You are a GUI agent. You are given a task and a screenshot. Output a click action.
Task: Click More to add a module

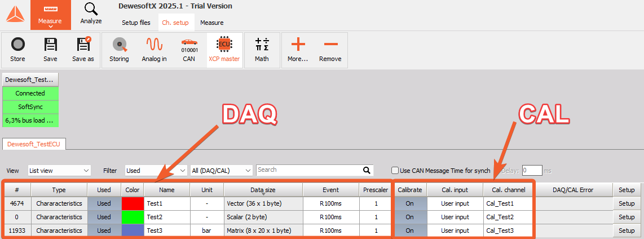298,50
